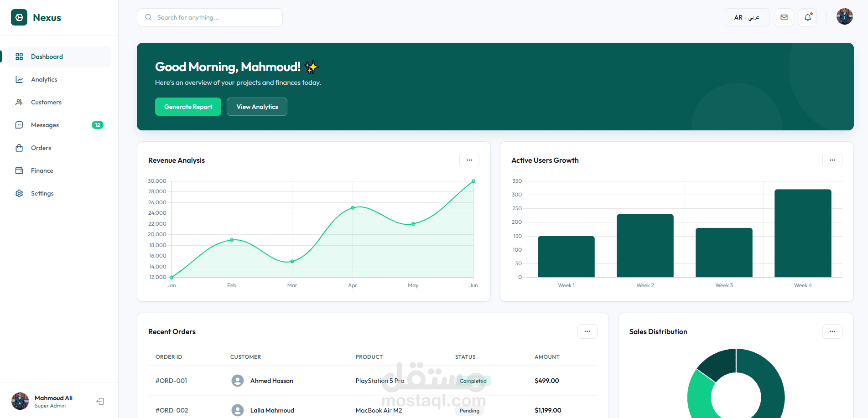Open the Recent Orders three-dot menu
Screen dimensions: 868x418
pos(587,331)
